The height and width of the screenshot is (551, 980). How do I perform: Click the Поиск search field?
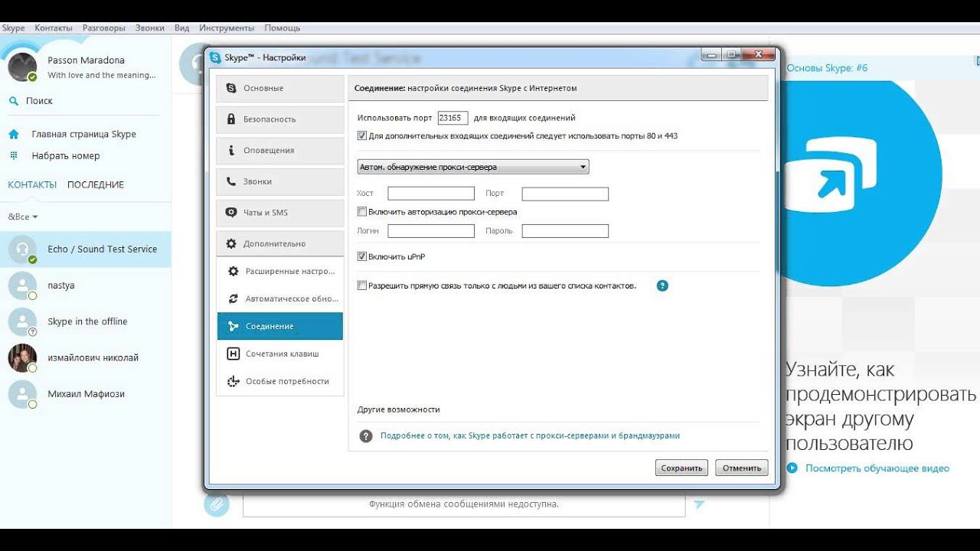(84, 101)
